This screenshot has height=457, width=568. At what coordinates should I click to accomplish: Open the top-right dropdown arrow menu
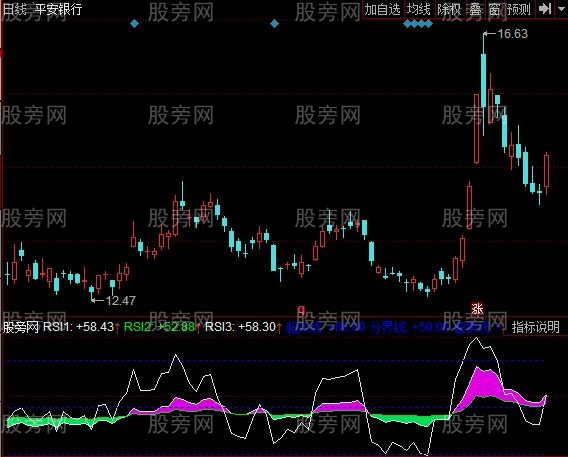(x=561, y=9)
